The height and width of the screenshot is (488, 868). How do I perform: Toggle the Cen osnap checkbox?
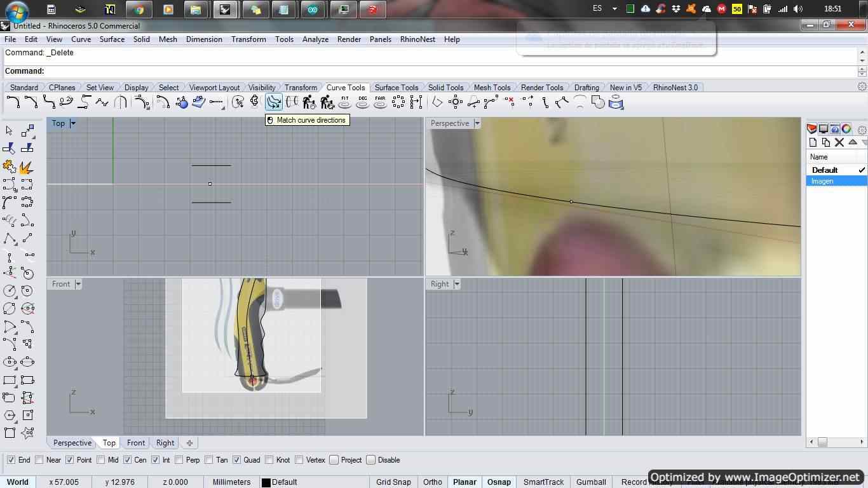point(127,460)
